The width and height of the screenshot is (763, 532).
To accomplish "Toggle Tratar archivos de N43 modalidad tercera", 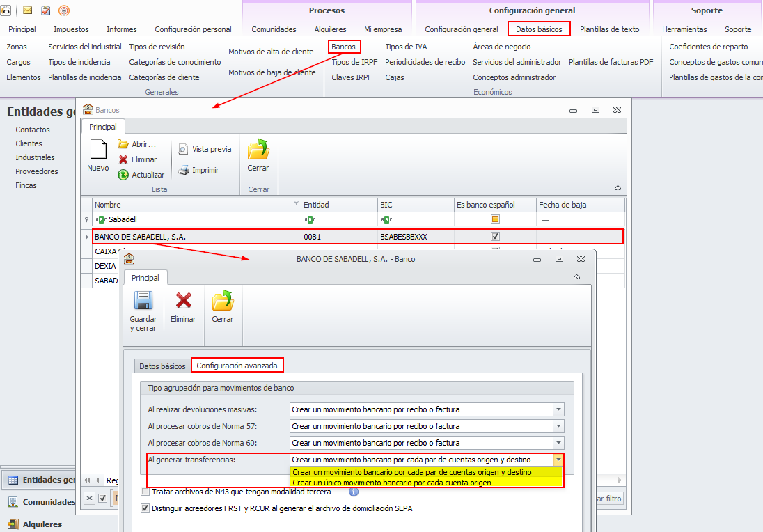I will coord(145,492).
